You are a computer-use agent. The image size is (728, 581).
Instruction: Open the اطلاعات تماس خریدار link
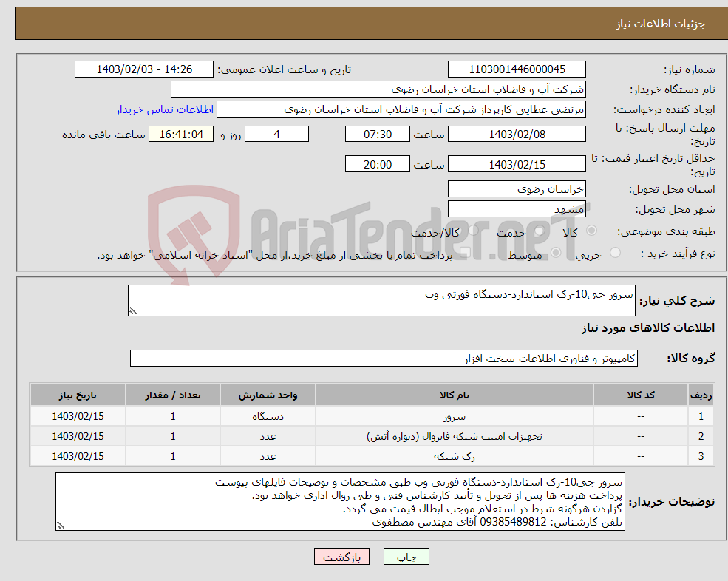pos(164,109)
